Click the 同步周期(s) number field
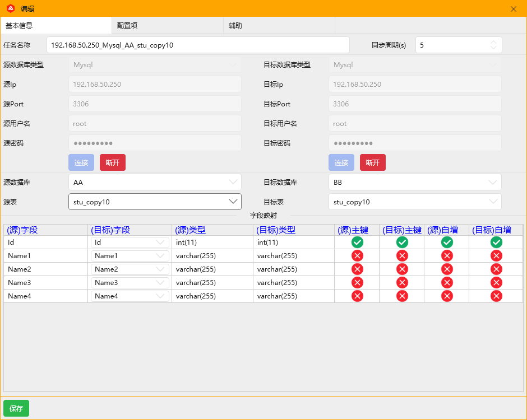527x420 pixels. click(459, 45)
